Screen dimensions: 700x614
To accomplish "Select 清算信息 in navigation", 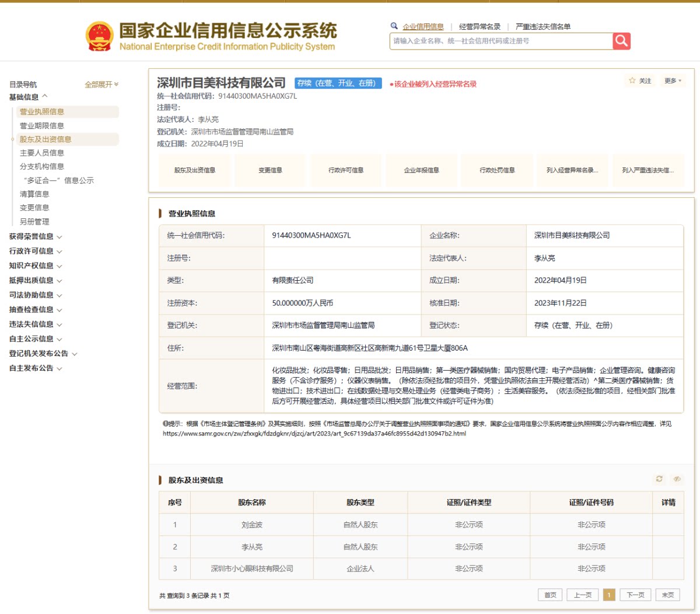I will pos(34,194).
